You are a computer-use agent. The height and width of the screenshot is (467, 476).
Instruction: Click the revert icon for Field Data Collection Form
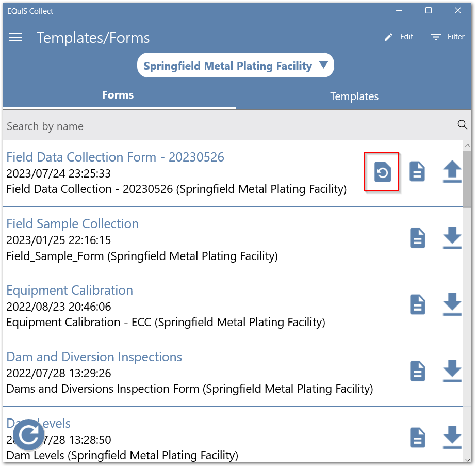(382, 172)
